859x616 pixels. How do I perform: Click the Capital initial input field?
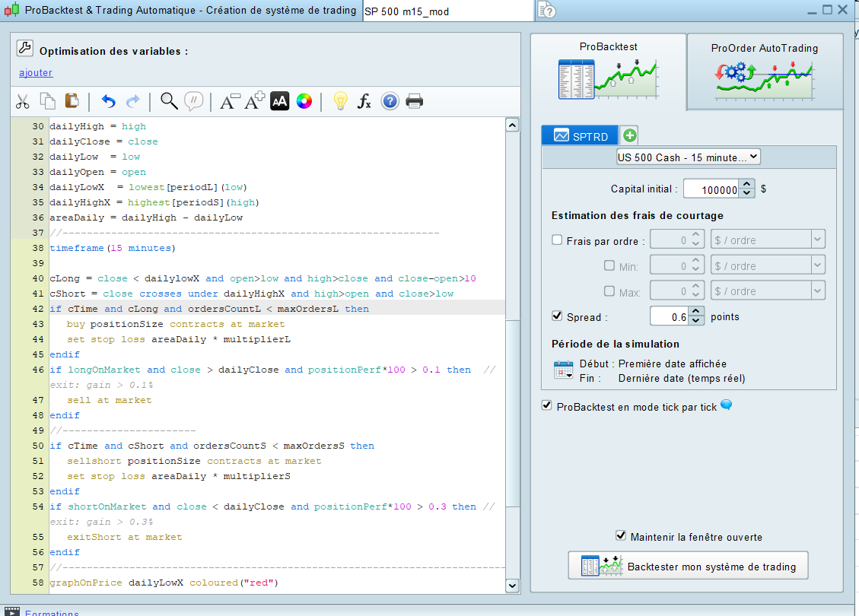[x=711, y=189]
